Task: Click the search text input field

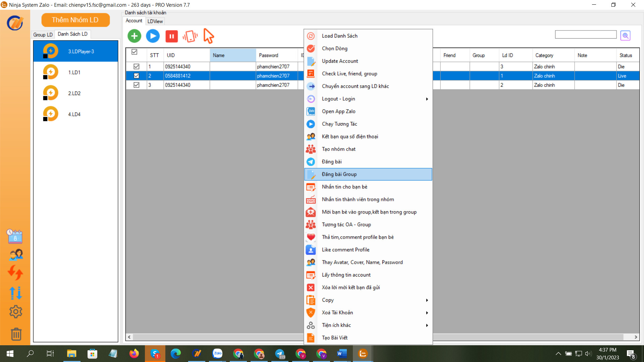Action: tap(586, 35)
